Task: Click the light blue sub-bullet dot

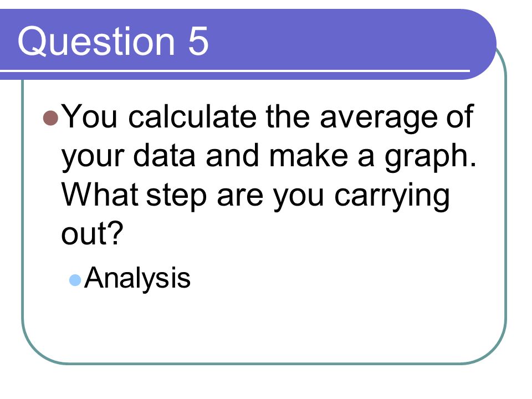Action: [x=75, y=280]
